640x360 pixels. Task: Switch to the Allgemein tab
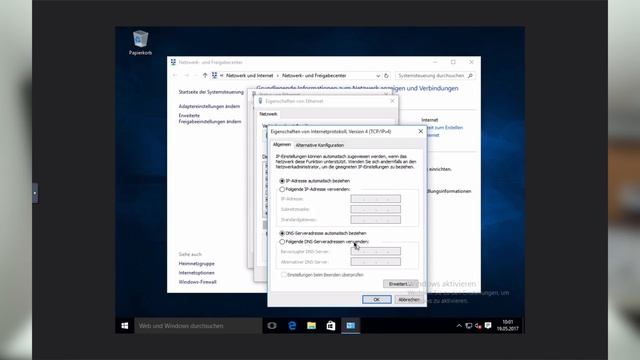[282, 144]
